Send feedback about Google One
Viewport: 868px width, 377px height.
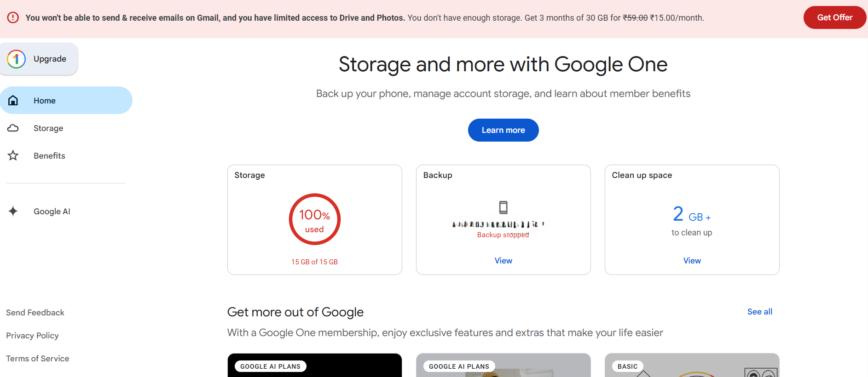[35, 312]
